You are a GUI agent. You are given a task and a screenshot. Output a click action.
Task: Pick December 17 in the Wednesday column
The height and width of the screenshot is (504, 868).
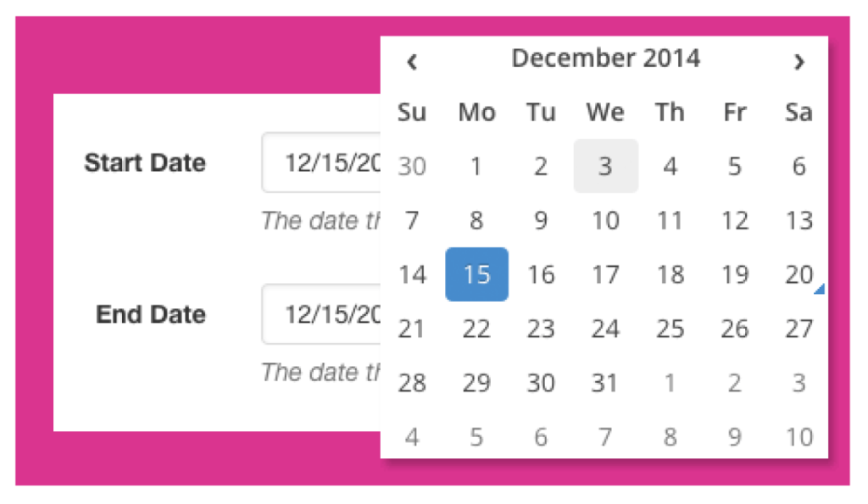click(605, 274)
